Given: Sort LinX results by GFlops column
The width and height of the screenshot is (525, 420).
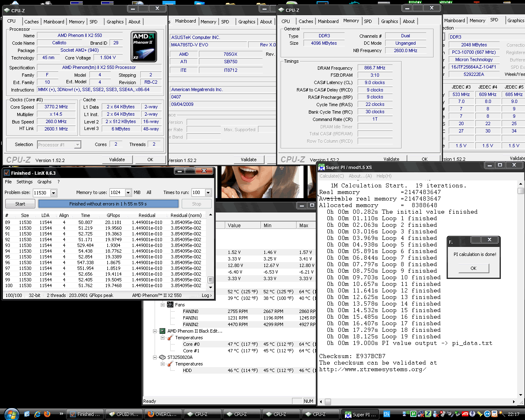Looking at the screenshot, I should pyautogui.click(x=113, y=215).
